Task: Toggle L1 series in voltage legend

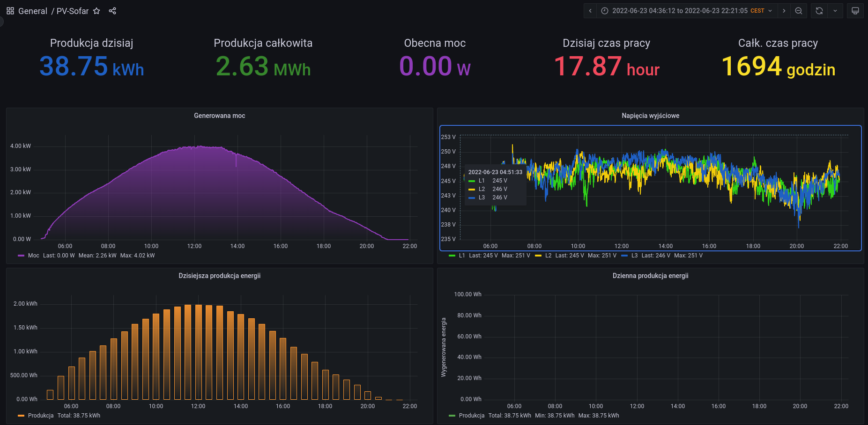Action: click(462, 256)
